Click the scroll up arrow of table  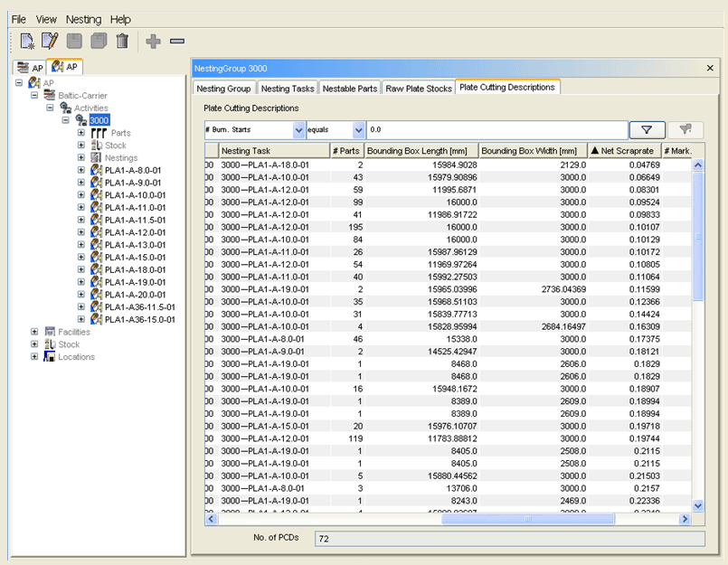tap(698, 165)
